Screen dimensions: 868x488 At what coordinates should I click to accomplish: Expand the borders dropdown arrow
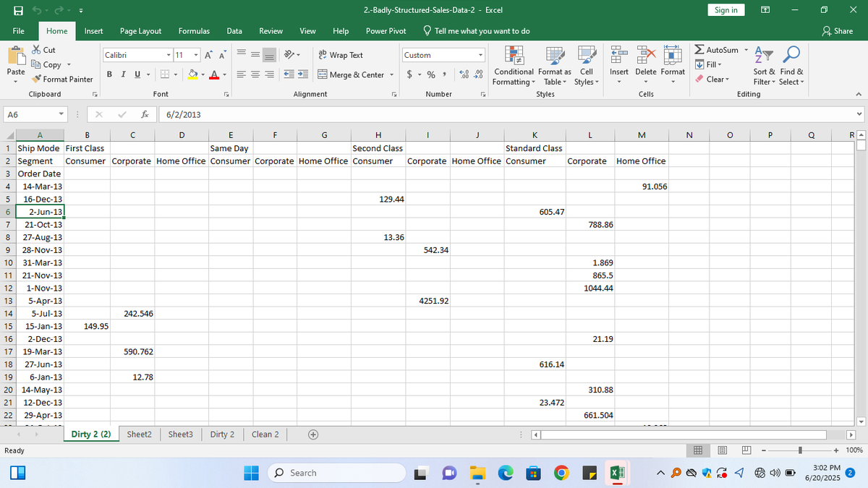(176, 75)
